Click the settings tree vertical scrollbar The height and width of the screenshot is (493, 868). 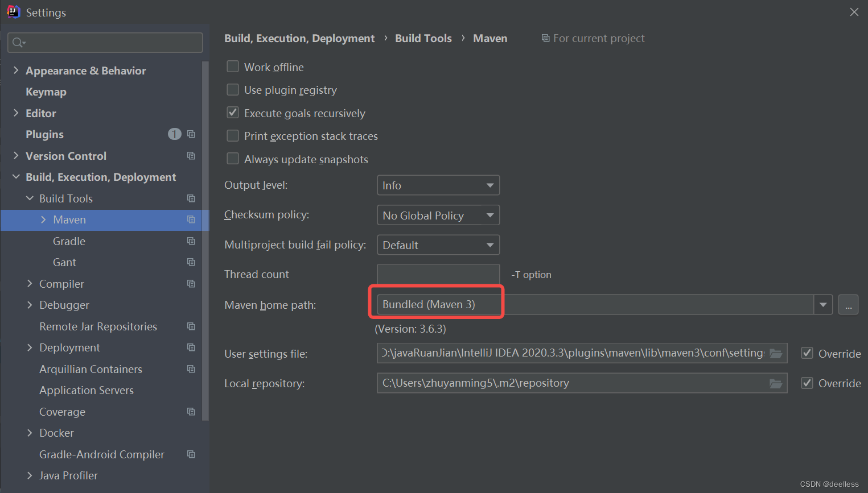[205, 241]
